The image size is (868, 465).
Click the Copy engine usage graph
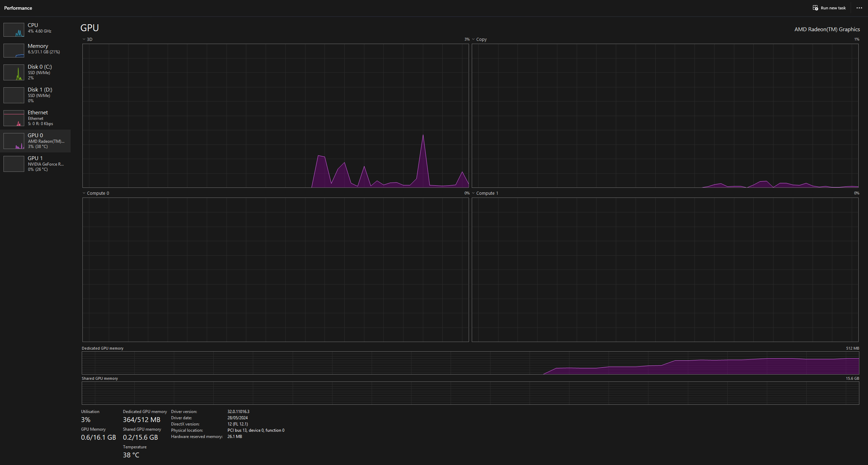[665, 116]
